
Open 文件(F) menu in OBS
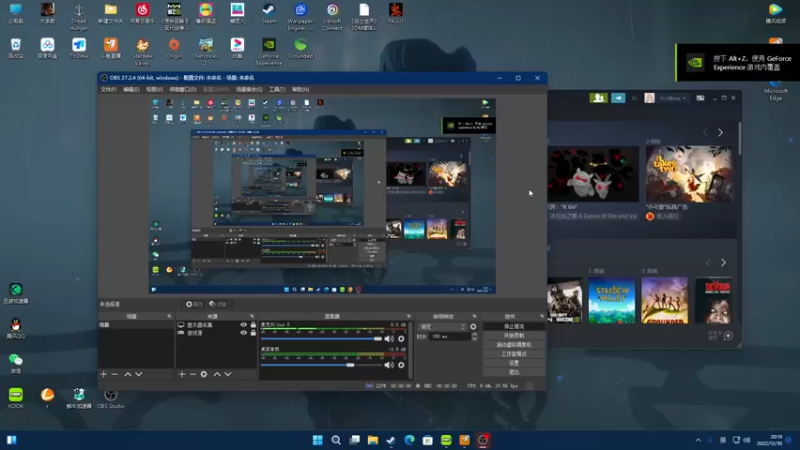(x=108, y=89)
